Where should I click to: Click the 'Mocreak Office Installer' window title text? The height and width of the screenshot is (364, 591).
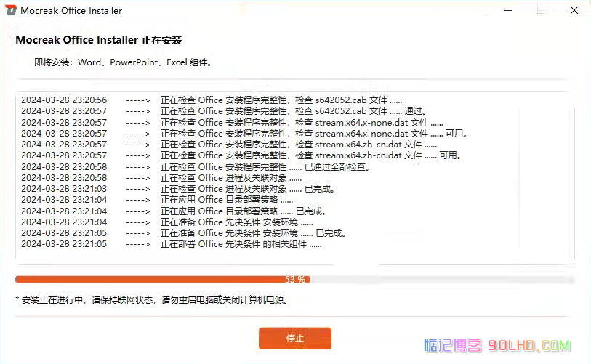(71, 11)
